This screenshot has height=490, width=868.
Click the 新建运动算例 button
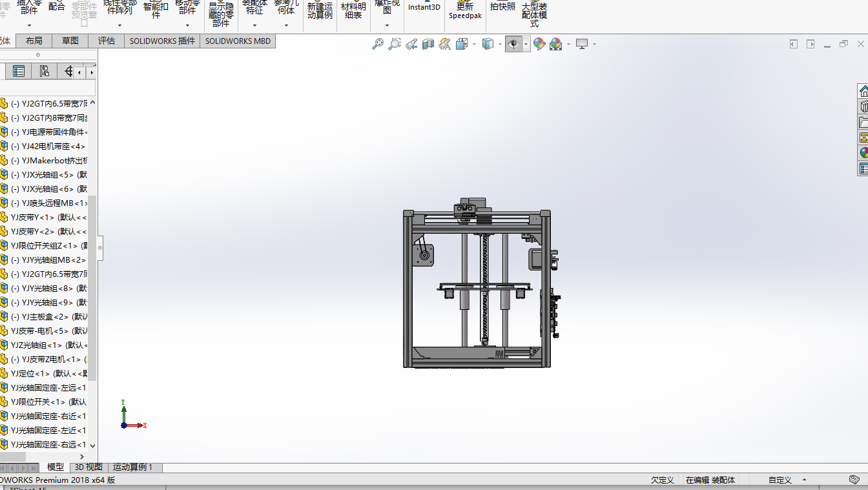click(x=320, y=10)
